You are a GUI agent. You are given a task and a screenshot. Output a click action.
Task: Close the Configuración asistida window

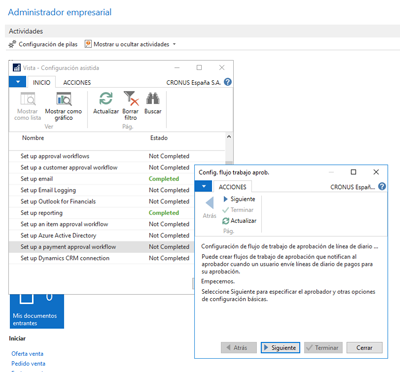(x=222, y=68)
